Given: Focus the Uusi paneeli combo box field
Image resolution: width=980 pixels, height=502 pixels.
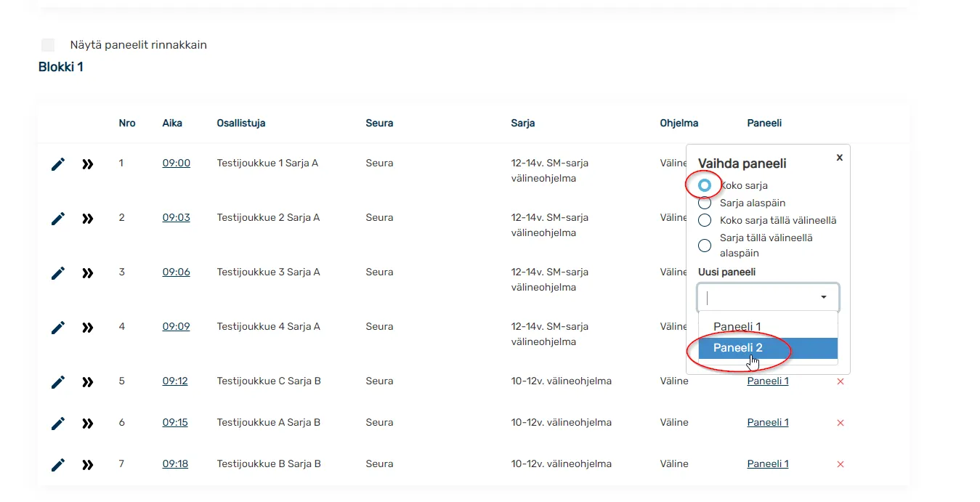Looking at the screenshot, I should tap(768, 297).
